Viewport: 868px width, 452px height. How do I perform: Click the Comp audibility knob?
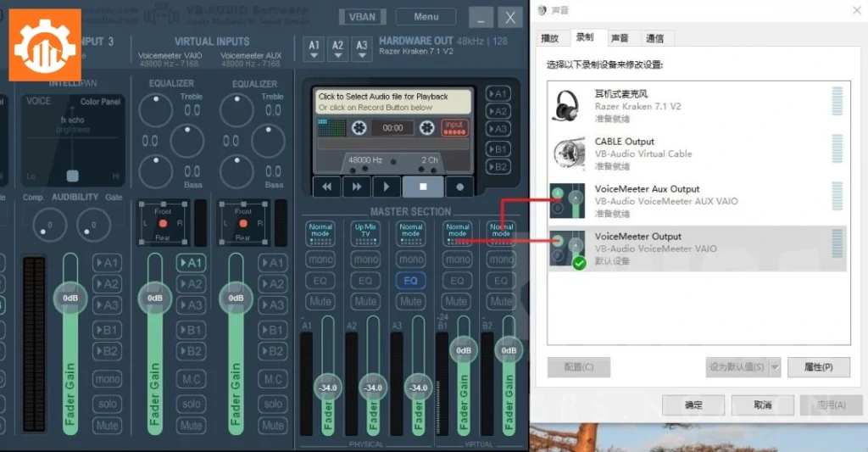pyautogui.click(x=50, y=226)
